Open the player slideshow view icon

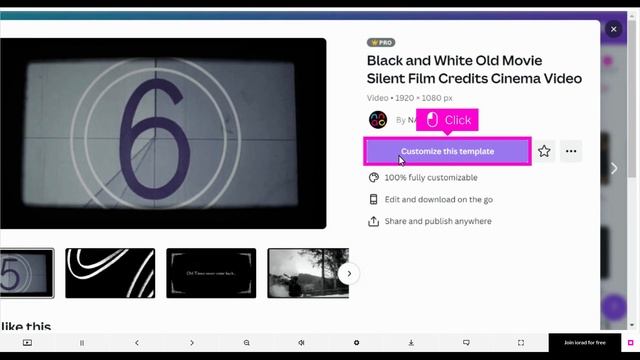click(27, 342)
